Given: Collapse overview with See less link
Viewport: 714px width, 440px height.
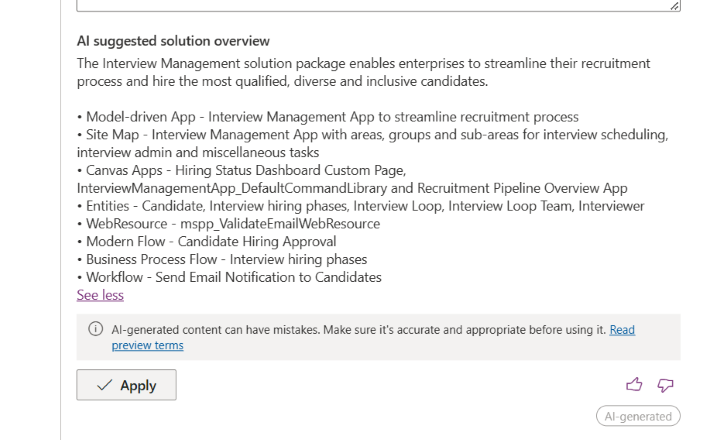Looking at the screenshot, I should 100,295.
